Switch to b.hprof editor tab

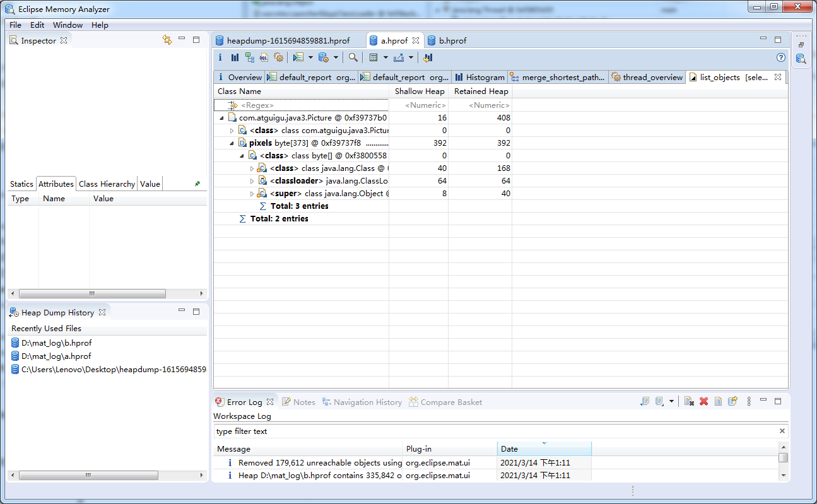[x=447, y=40]
